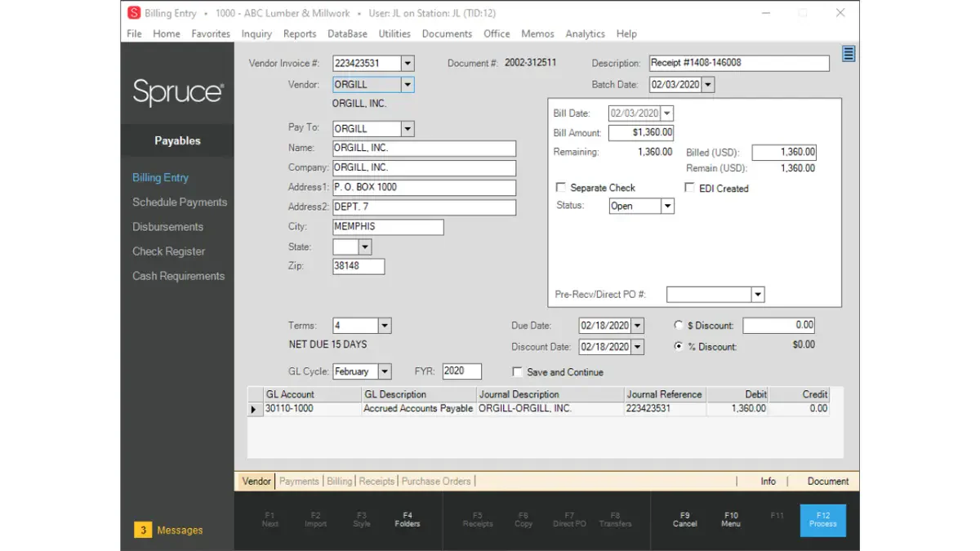Click the F4 Folders button
This screenshot has height=551, width=980.
(408, 520)
